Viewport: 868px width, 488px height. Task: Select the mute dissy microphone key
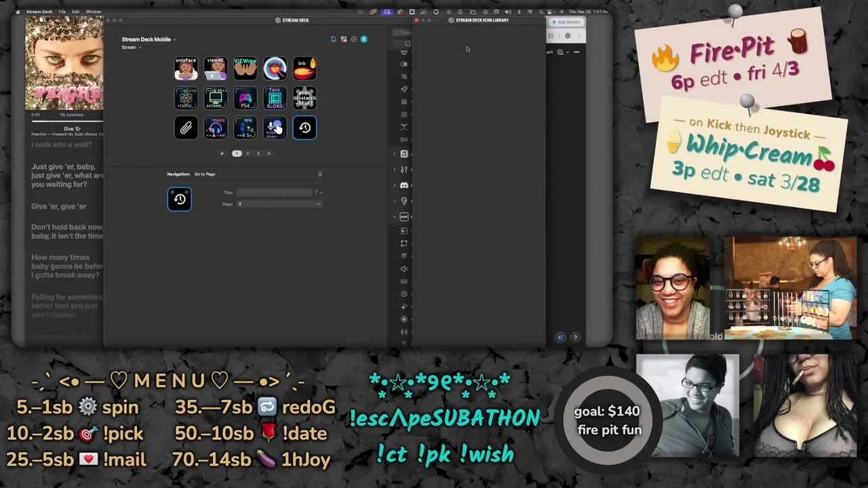pyautogui.click(x=275, y=128)
